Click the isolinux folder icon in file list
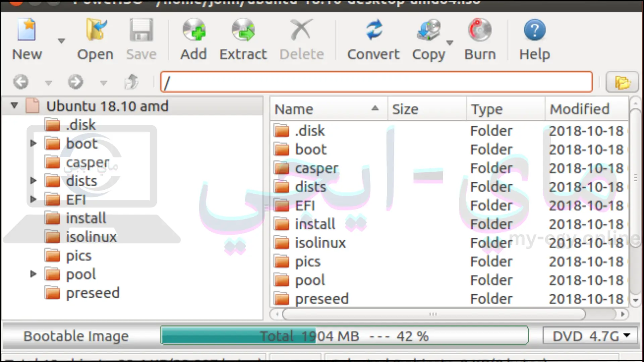This screenshot has height=362, width=644. pyautogui.click(x=281, y=243)
